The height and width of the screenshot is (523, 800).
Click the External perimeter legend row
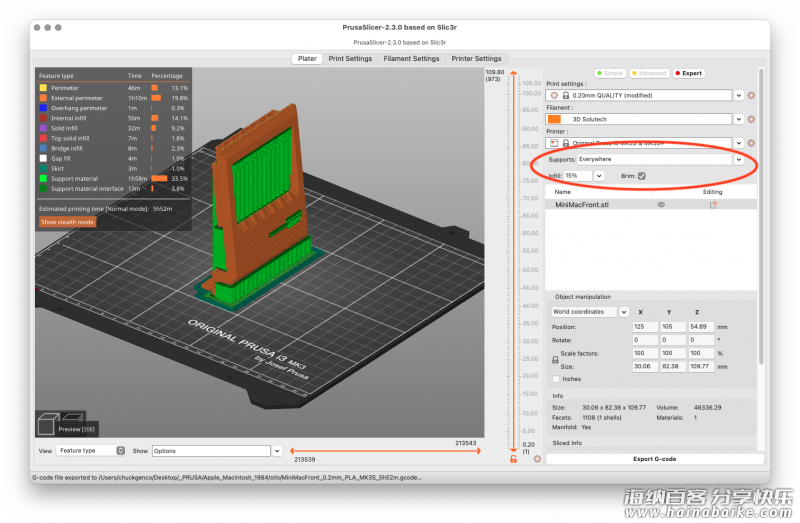pyautogui.click(x=113, y=98)
